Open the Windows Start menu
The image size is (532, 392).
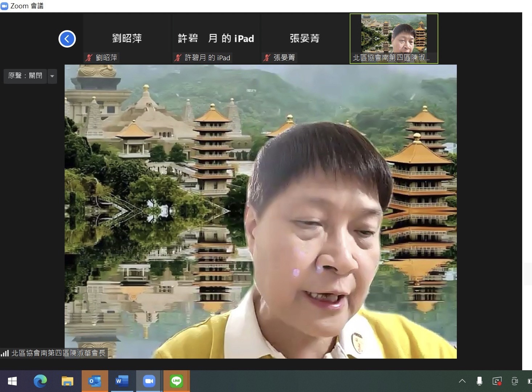[12, 381]
